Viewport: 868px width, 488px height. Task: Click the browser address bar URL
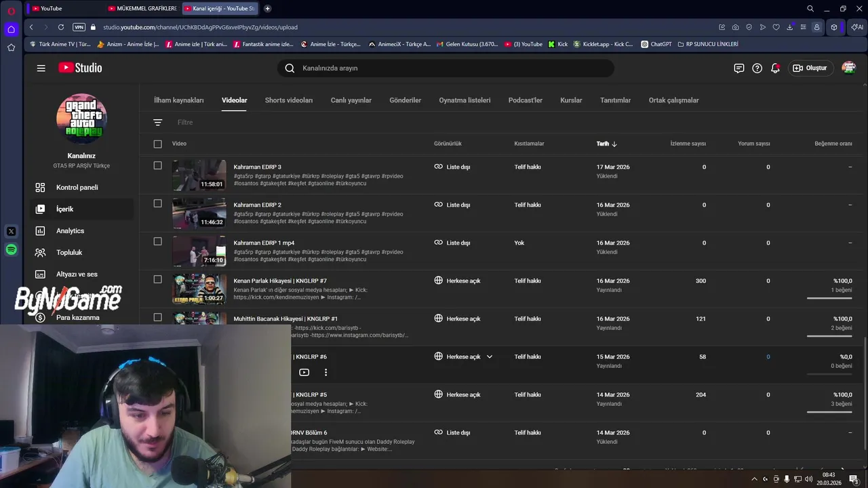click(200, 27)
